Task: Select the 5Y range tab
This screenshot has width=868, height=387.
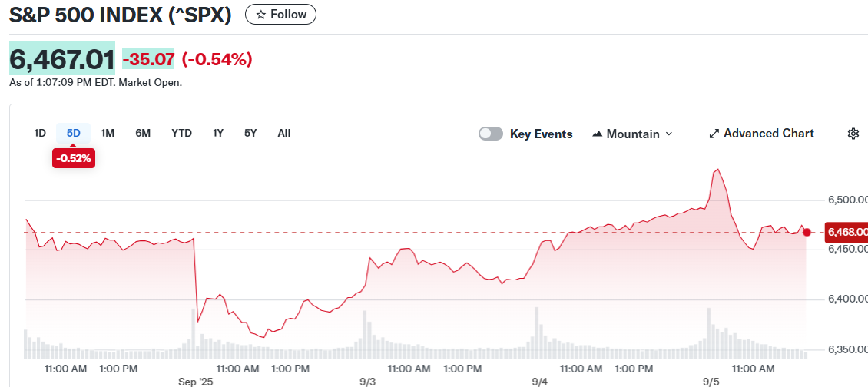Action: [250, 134]
